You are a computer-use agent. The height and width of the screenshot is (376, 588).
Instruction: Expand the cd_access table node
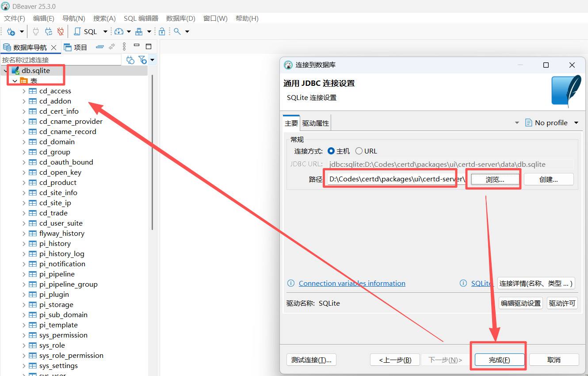(x=24, y=91)
